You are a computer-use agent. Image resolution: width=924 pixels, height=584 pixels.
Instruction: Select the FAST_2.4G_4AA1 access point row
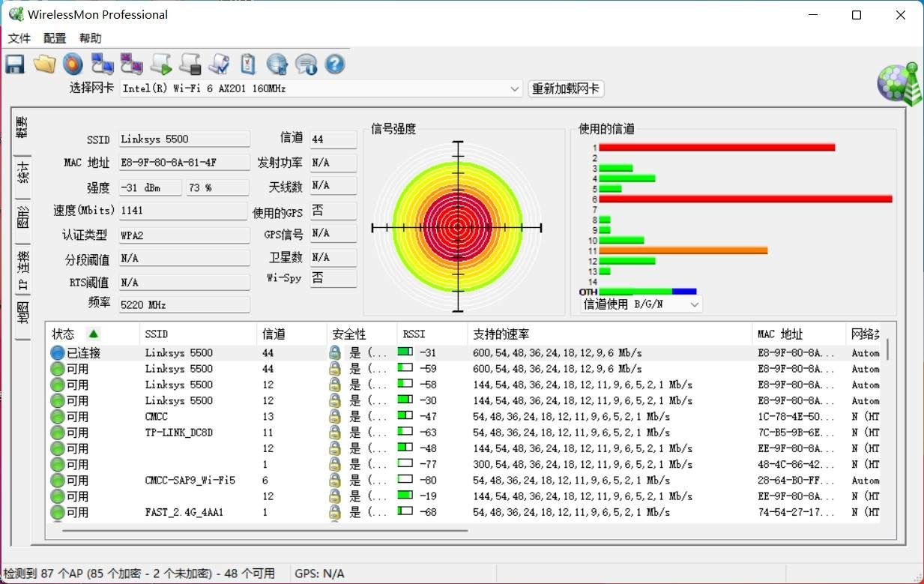(x=464, y=512)
